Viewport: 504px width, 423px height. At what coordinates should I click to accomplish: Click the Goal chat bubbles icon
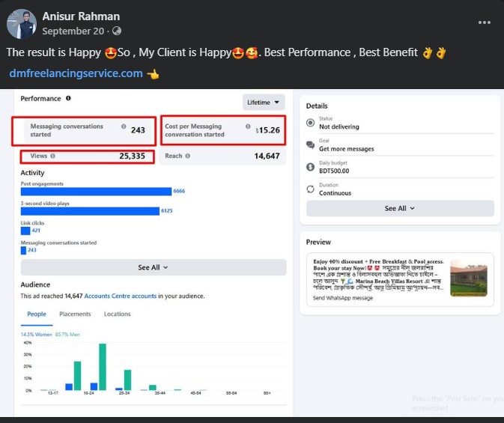310,145
